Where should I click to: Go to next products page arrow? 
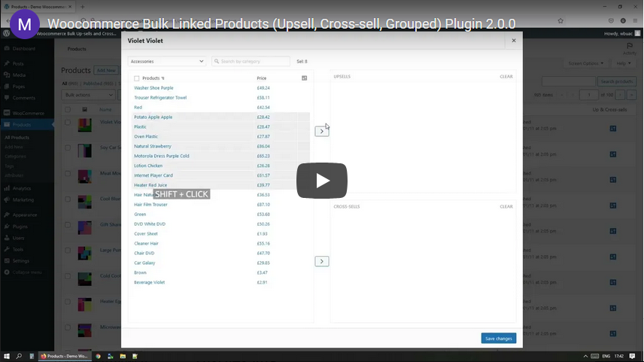pos(620,95)
